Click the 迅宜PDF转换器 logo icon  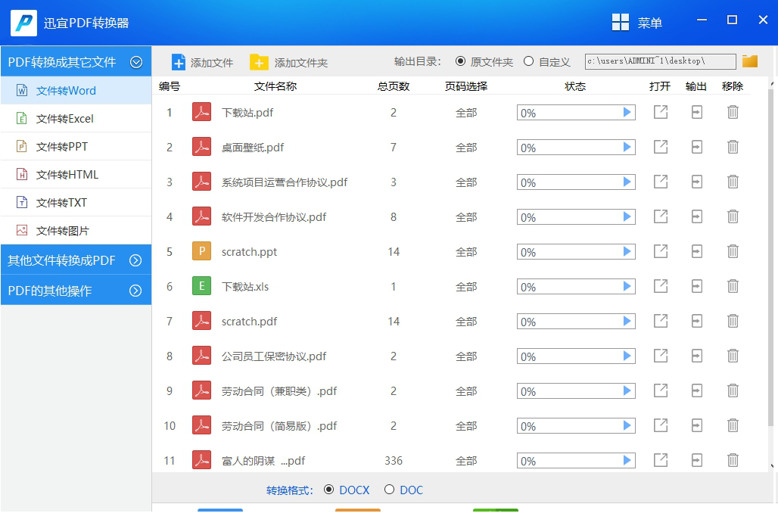pyautogui.click(x=23, y=23)
